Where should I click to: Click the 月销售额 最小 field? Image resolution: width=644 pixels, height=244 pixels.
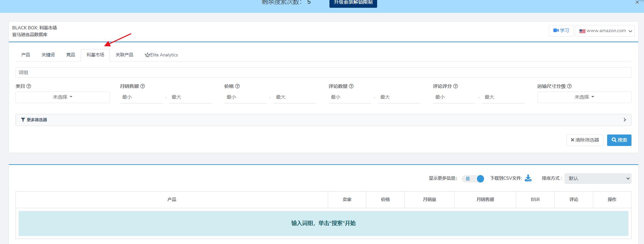click(141, 97)
